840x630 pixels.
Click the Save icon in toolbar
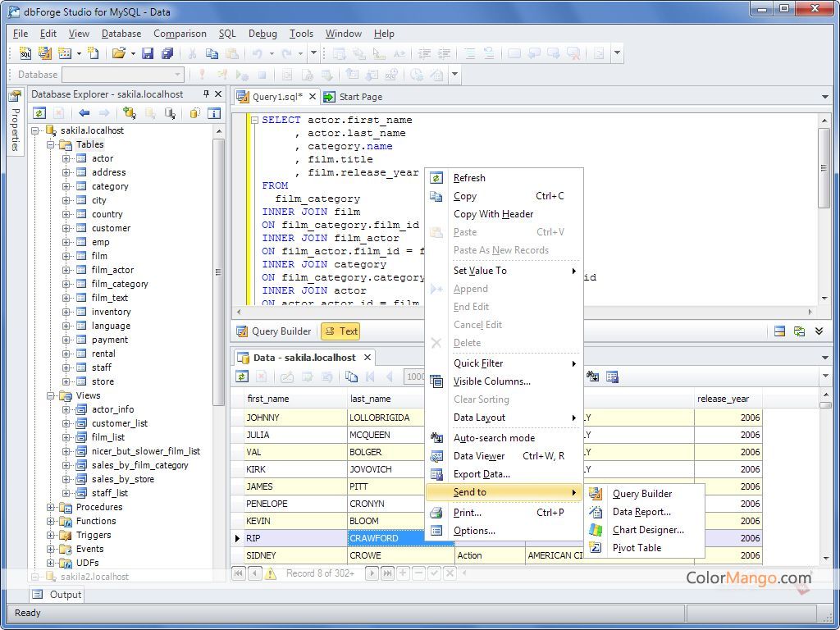(148, 53)
